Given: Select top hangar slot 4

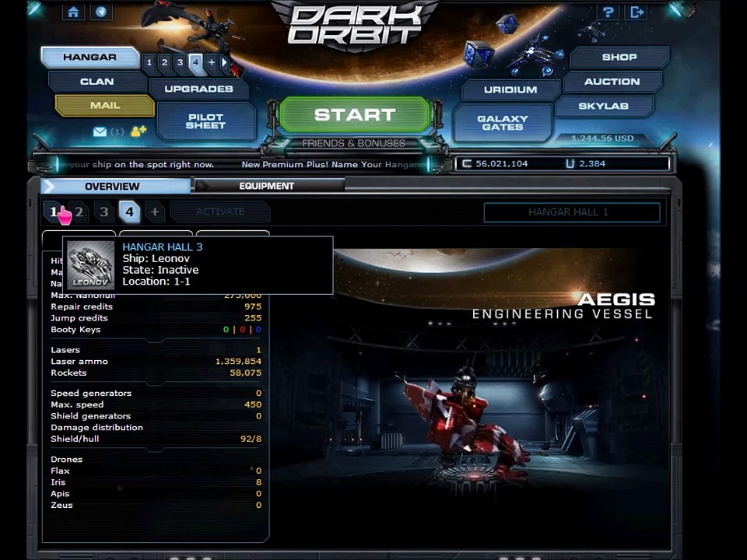Looking at the screenshot, I should [195, 62].
